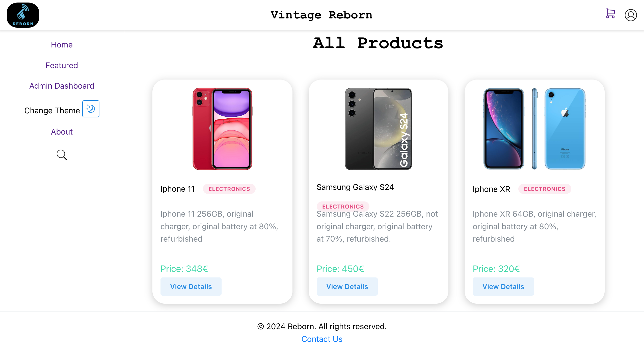The height and width of the screenshot is (360, 644).
Task: Go to Home in sidebar
Action: coord(62,45)
